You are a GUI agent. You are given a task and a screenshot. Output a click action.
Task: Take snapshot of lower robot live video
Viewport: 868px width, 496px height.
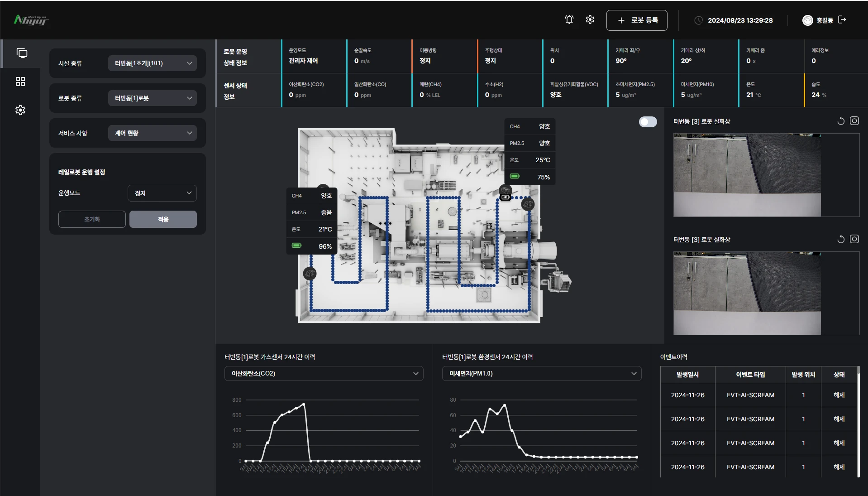coord(854,239)
